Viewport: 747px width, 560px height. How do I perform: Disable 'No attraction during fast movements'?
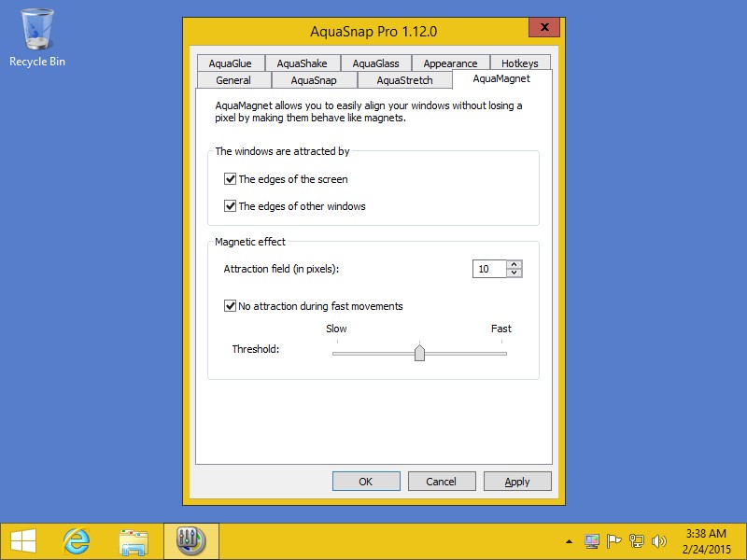pos(230,306)
